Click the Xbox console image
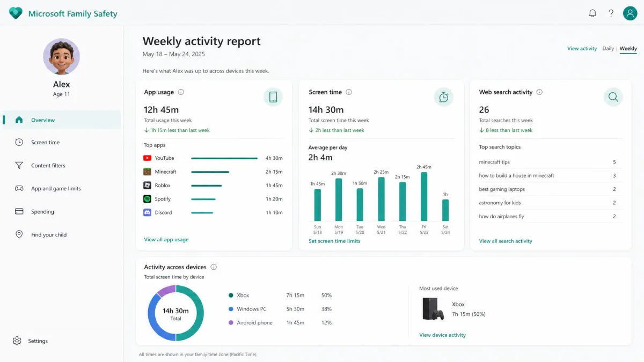The width and height of the screenshot is (644, 362). tap(433, 309)
